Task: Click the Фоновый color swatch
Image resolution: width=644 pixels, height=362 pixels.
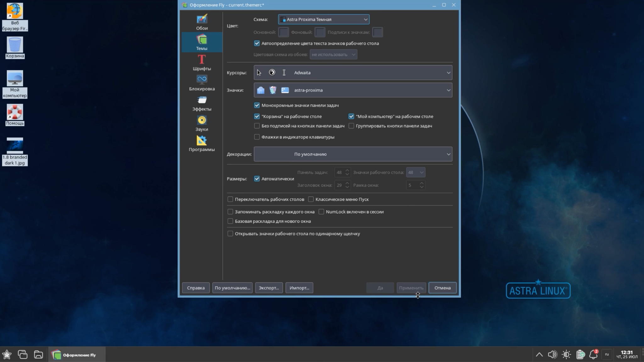Action: (x=320, y=32)
